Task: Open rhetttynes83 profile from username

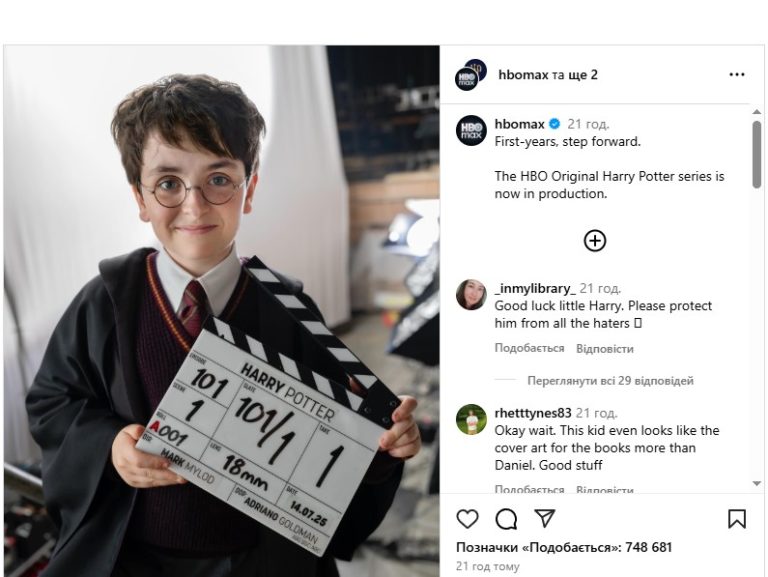Action: [x=533, y=413]
